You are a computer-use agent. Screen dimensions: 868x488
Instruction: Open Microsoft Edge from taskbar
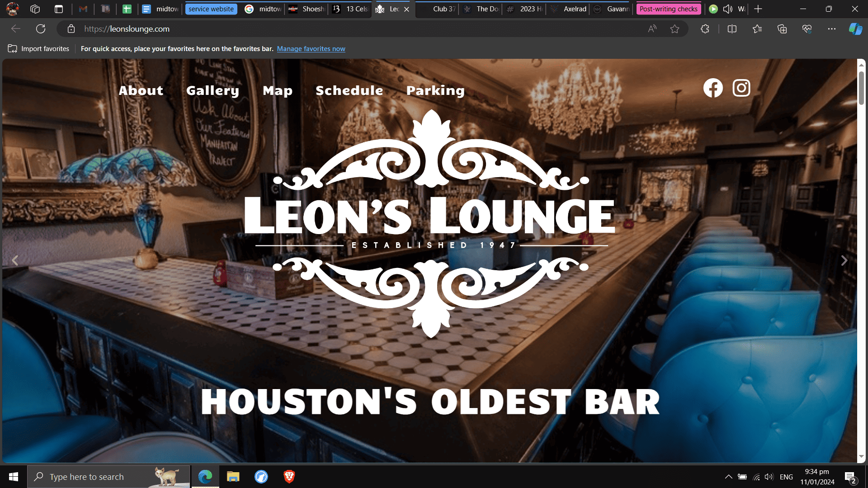pyautogui.click(x=205, y=477)
